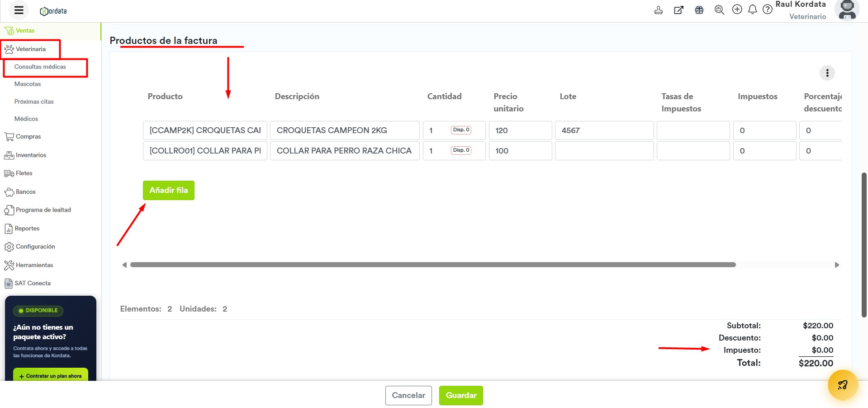This screenshot has width=868, height=408.
Task: Open the Mascotas submenu item
Action: pyautogui.click(x=28, y=84)
